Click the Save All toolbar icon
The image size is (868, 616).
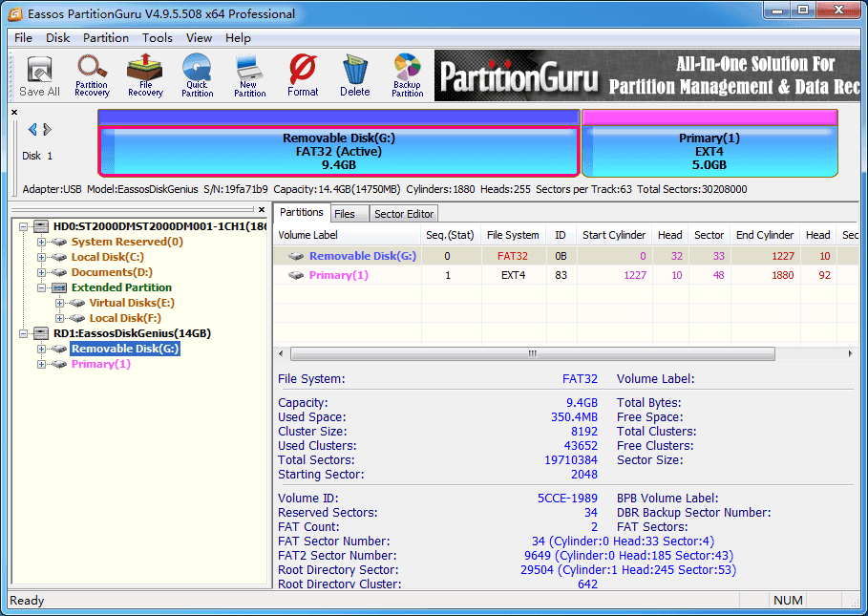[x=39, y=76]
